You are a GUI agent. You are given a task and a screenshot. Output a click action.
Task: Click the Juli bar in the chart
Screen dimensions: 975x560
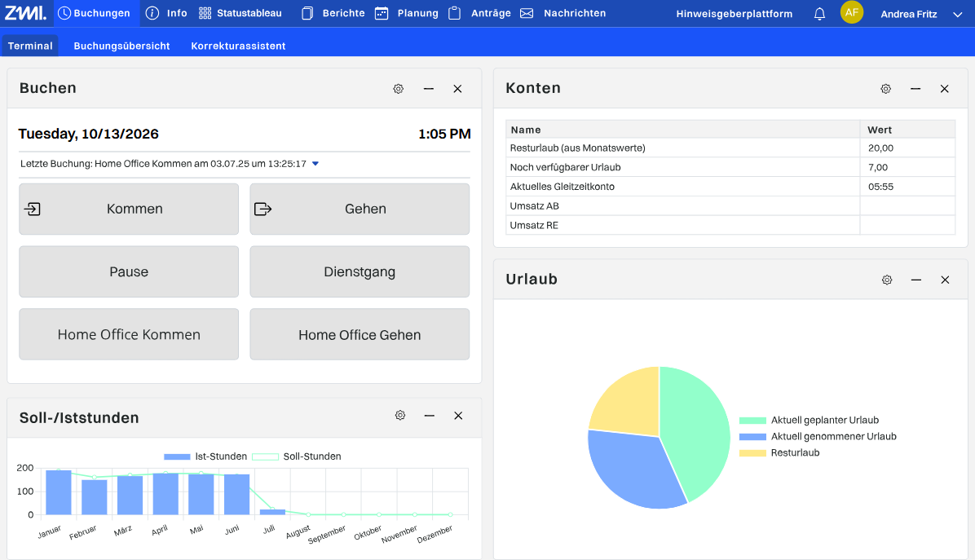pos(272,512)
